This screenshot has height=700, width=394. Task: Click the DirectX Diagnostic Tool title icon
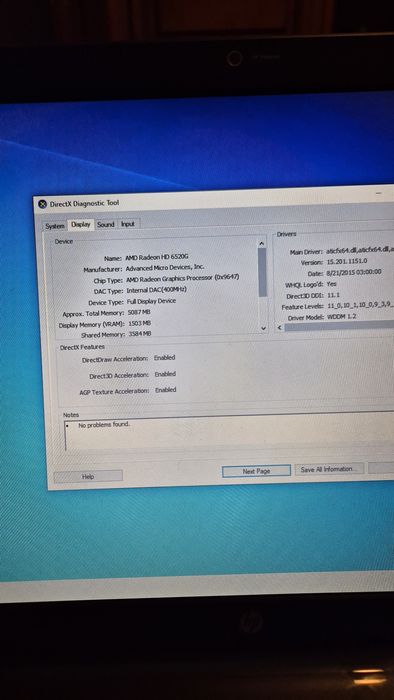pyautogui.click(x=42, y=204)
